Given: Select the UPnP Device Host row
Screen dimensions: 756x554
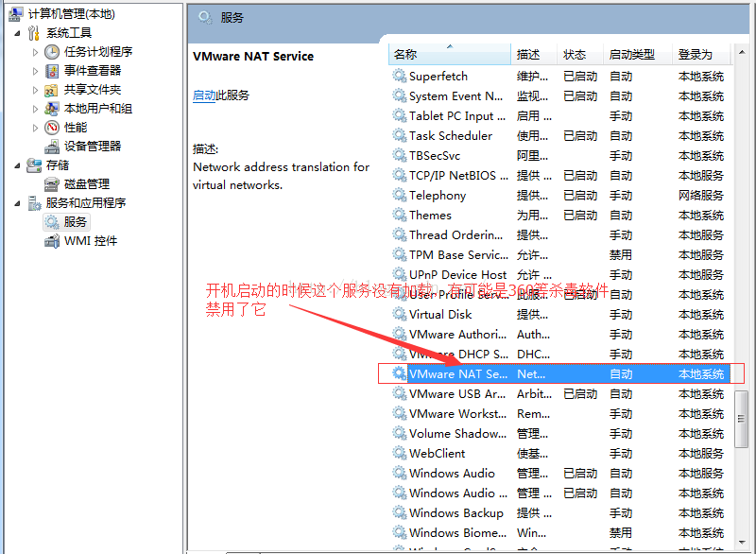Looking at the screenshot, I should [x=559, y=274].
